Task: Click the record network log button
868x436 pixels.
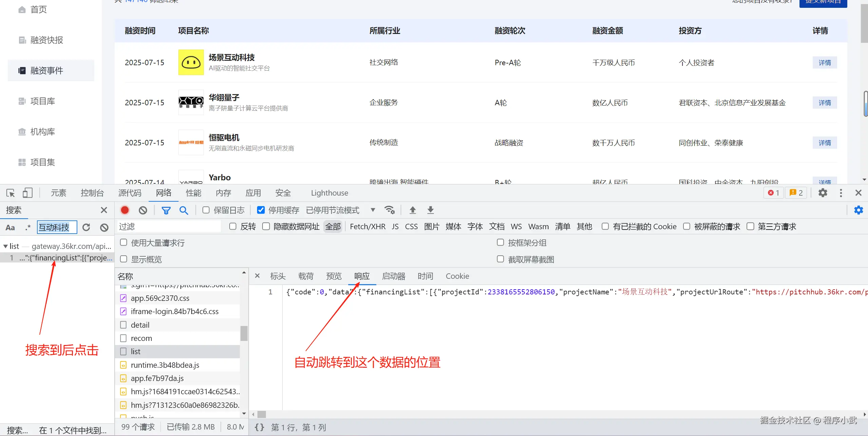Action: click(x=125, y=210)
